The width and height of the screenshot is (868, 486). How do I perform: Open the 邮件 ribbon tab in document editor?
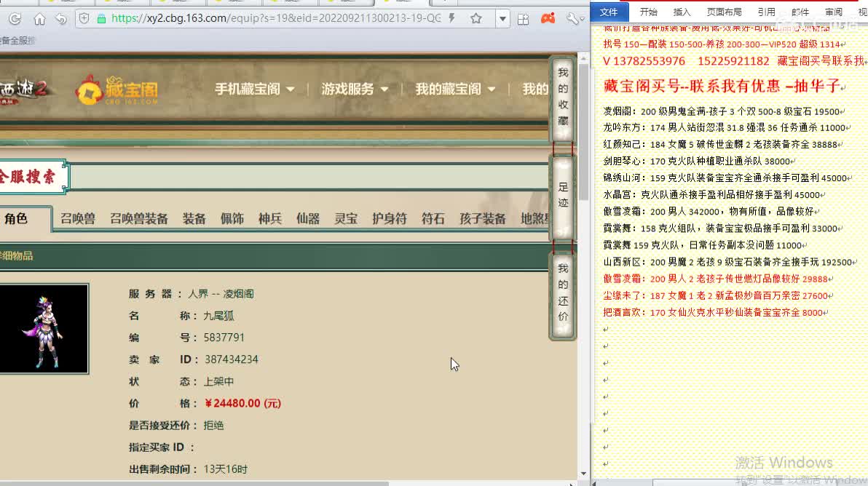coord(800,12)
